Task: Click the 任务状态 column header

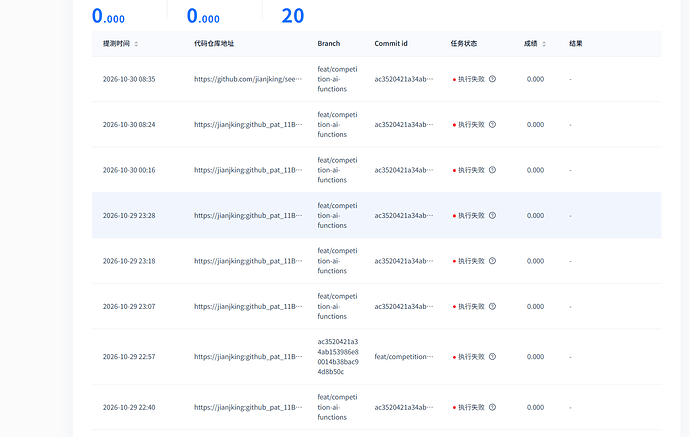Action: [x=463, y=44]
